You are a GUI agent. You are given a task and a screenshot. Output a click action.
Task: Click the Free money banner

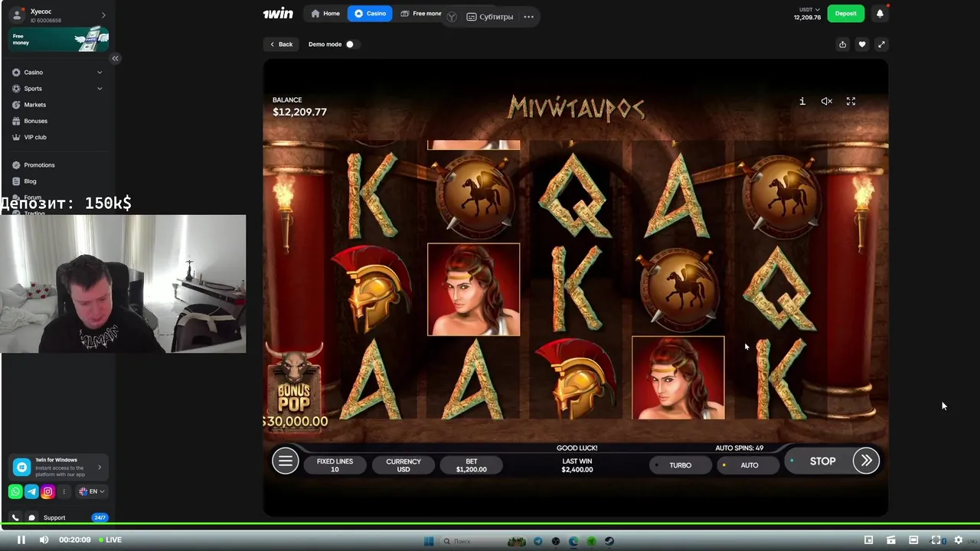[58, 37]
